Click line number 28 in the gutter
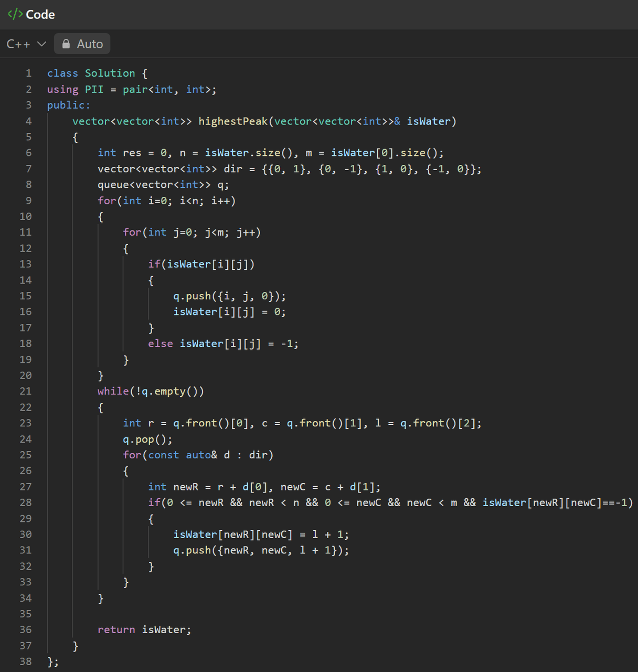Viewport: 638px width, 672px height. pyautogui.click(x=26, y=502)
